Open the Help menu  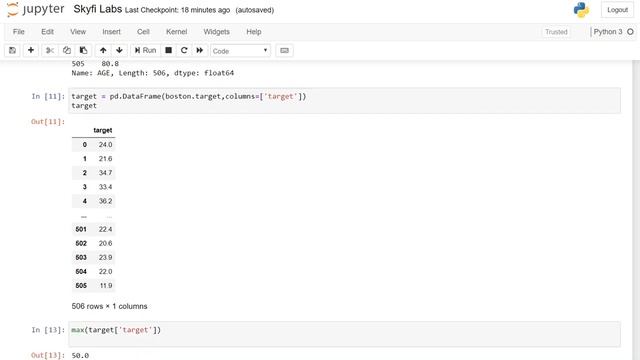tap(253, 32)
